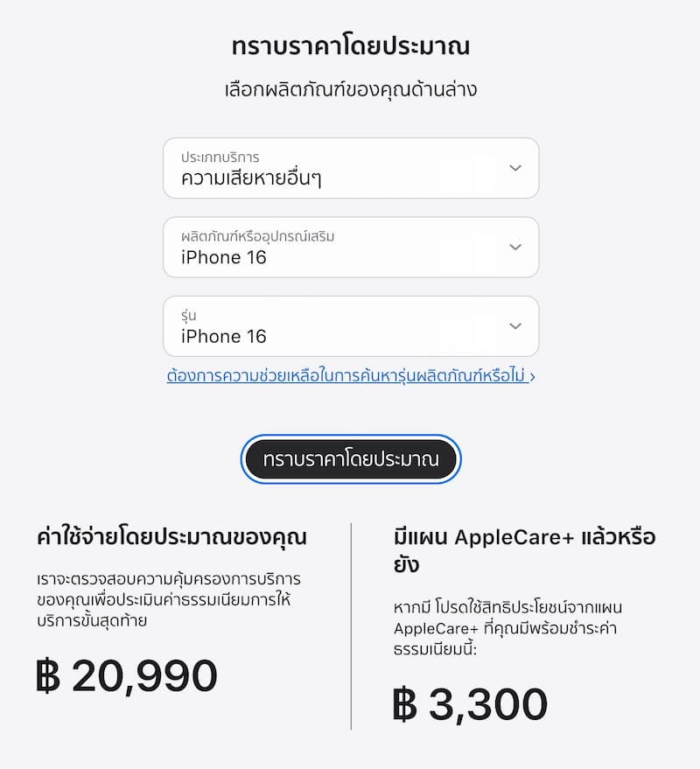Click the เลือกผลิตภัณฑ์ของคุณด้านล่าง subtitle
700x769 pixels.
(351, 89)
